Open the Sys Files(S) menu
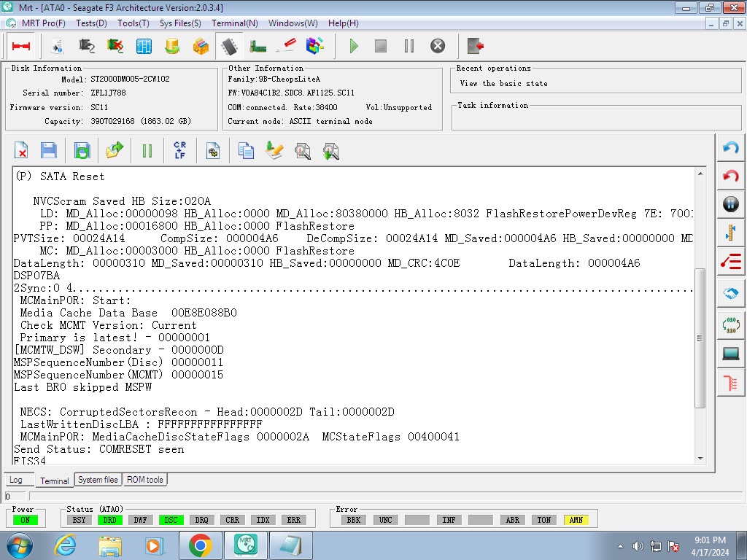The image size is (747, 560). tap(180, 23)
